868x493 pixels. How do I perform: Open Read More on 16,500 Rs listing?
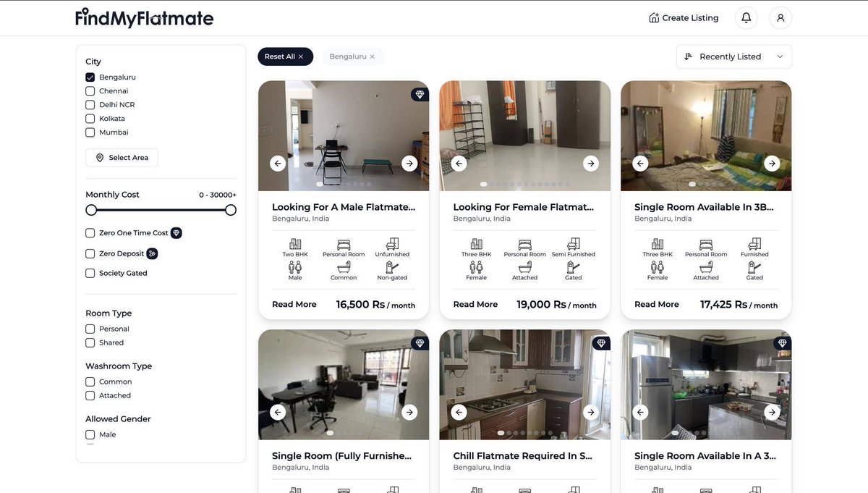tap(294, 305)
